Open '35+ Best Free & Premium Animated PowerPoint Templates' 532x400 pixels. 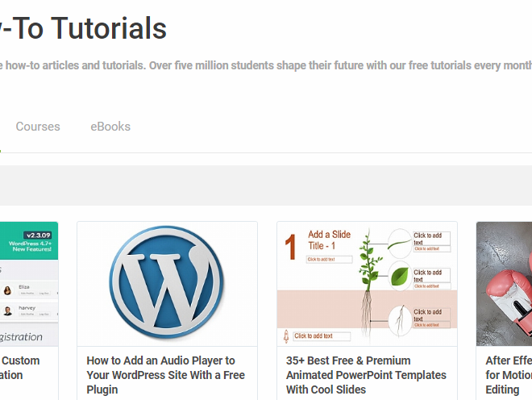[366, 375]
